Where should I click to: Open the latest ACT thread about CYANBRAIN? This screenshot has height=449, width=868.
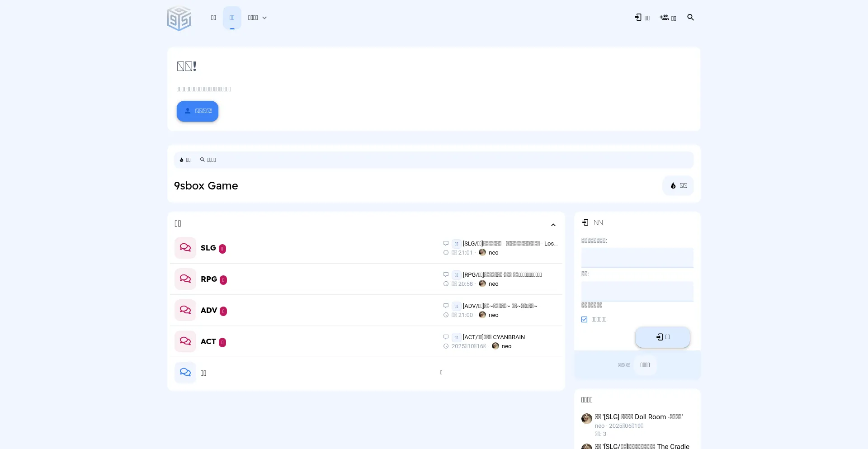coord(493,337)
